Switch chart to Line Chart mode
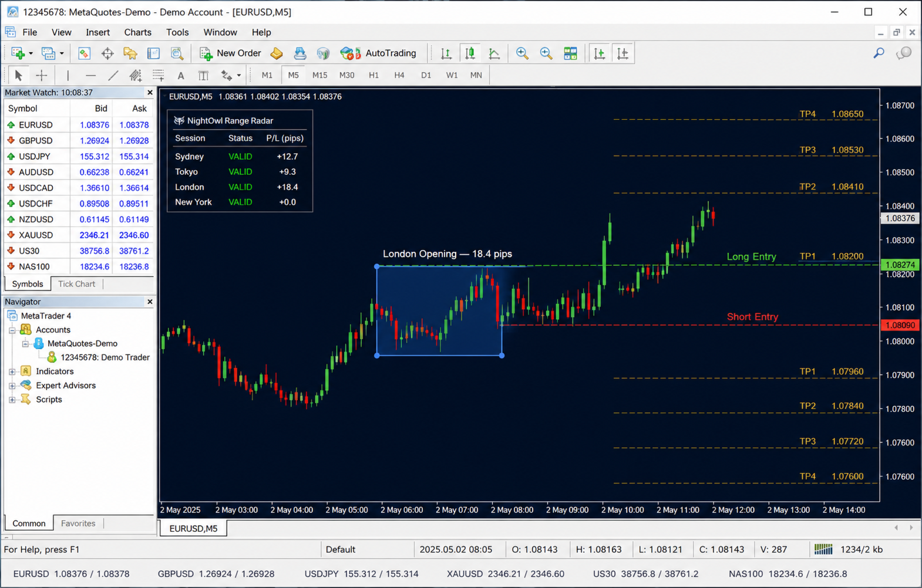Image resolution: width=922 pixels, height=588 pixels. point(494,53)
